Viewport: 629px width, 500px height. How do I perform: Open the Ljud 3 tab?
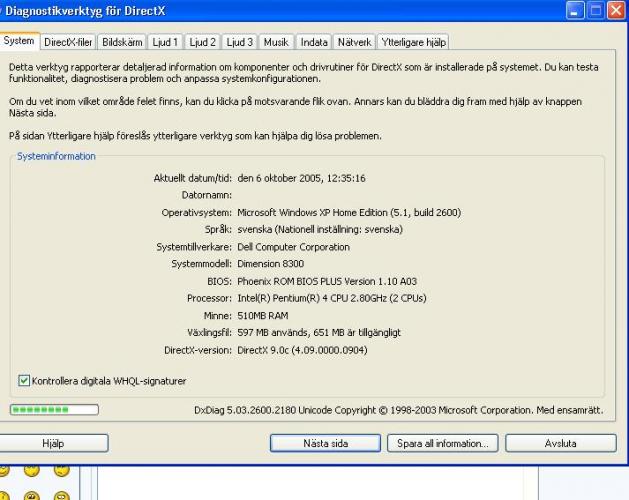coord(240,42)
